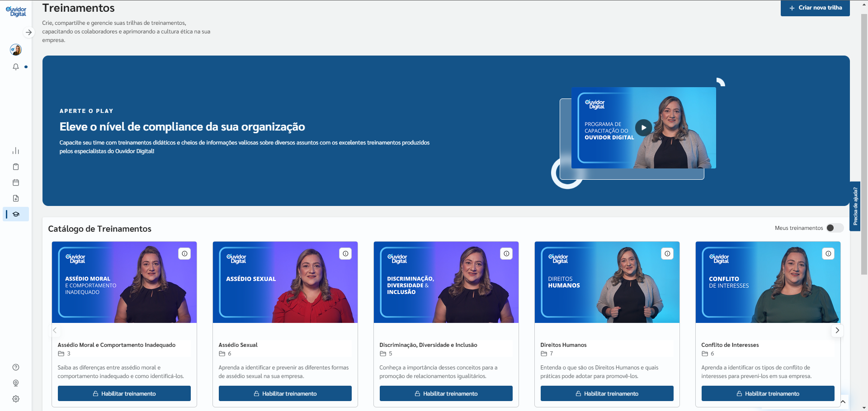Habilitar treinamento for Conflito de Interesses
This screenshot has height=411, width=868.
pos(768,393)
